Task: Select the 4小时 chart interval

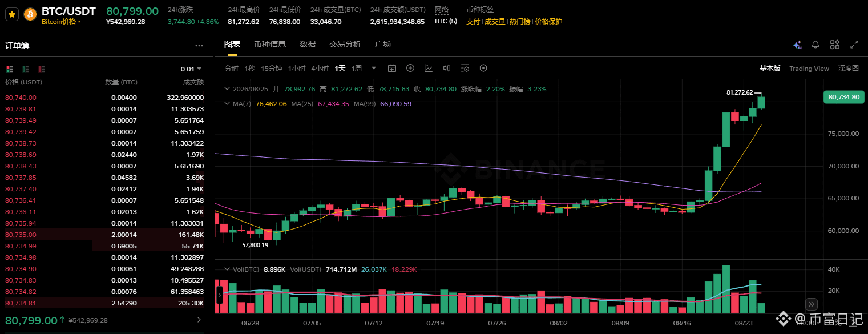Action: (320, 69)
